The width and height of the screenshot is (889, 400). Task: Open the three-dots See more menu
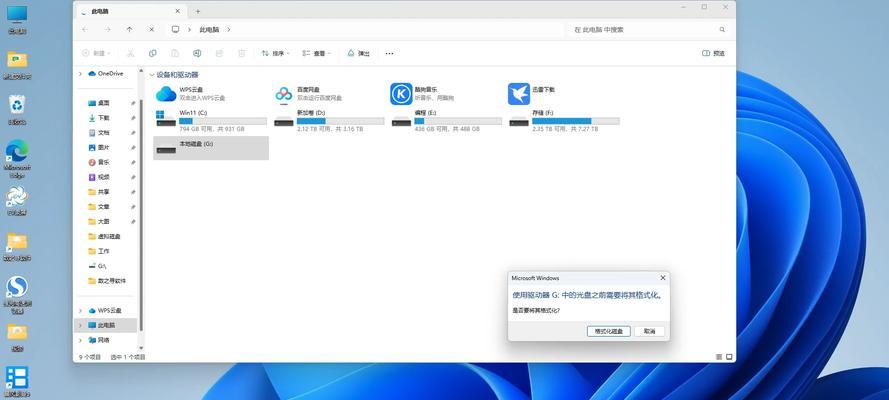click(x=389, y=53)
